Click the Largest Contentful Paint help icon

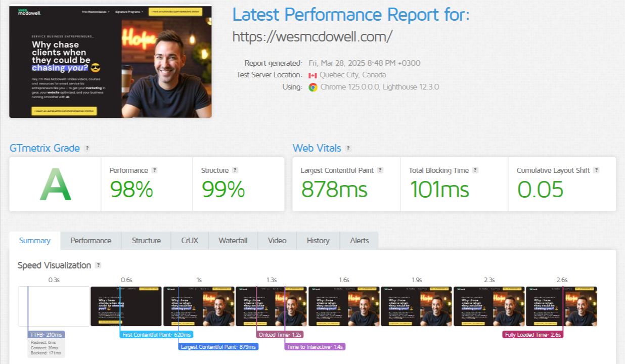click(x=380, y=170)
